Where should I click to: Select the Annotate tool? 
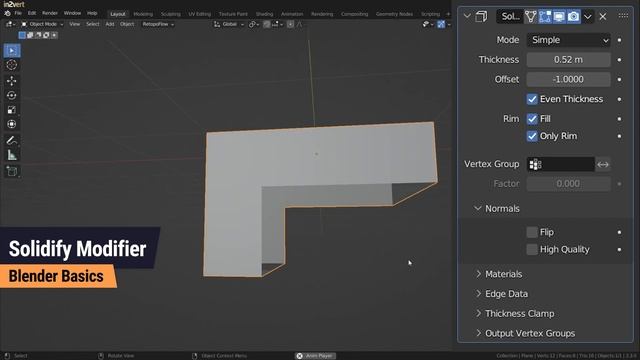click(x=12, y=140)
